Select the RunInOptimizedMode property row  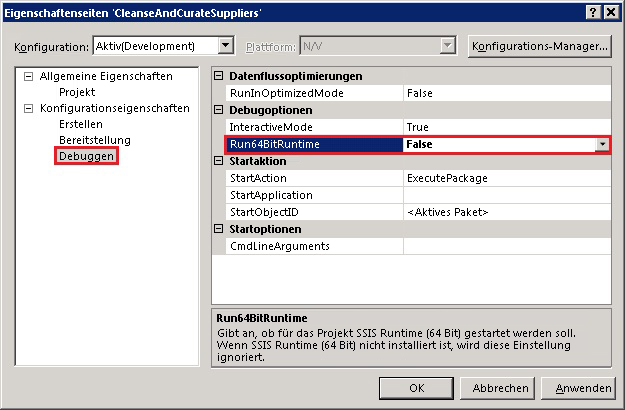pos(418,93)
